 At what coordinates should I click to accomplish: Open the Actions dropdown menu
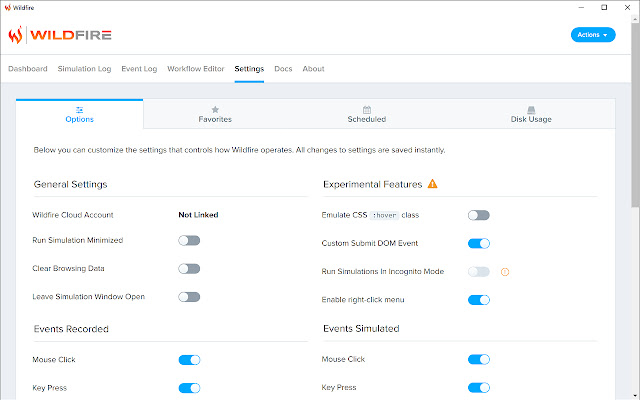pyautogui.click(x=593, y=35)
